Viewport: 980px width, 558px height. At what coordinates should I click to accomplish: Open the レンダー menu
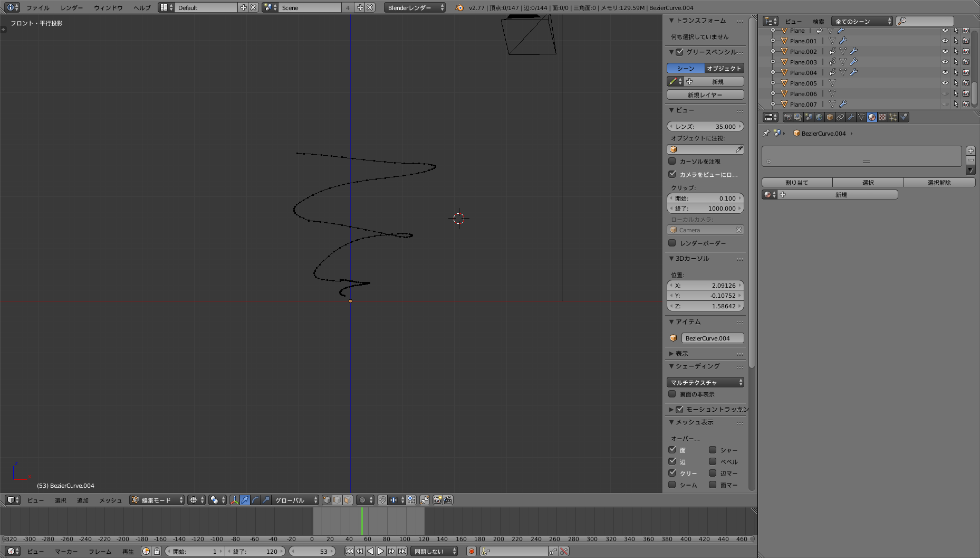click(x=72, y=7)
